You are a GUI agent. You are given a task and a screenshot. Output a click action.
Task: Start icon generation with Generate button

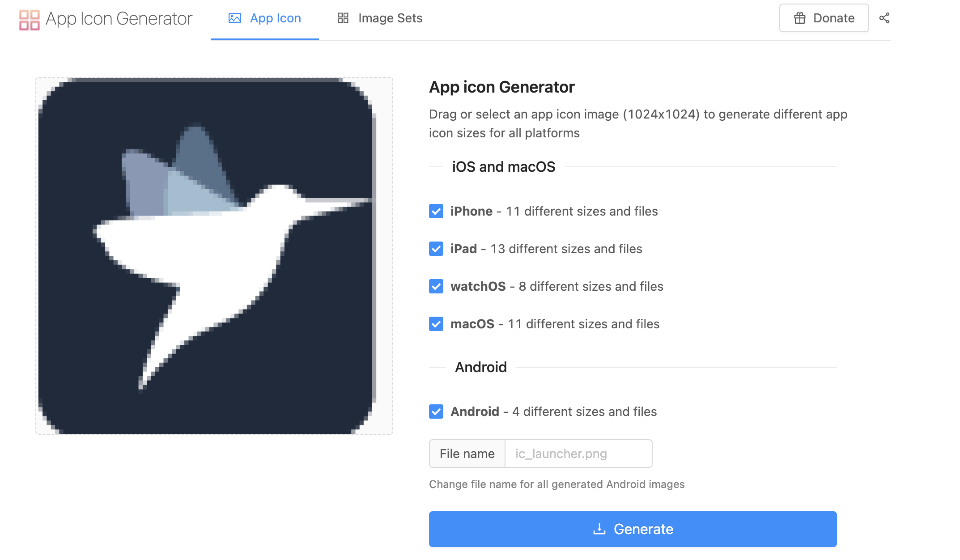point(633,529)
